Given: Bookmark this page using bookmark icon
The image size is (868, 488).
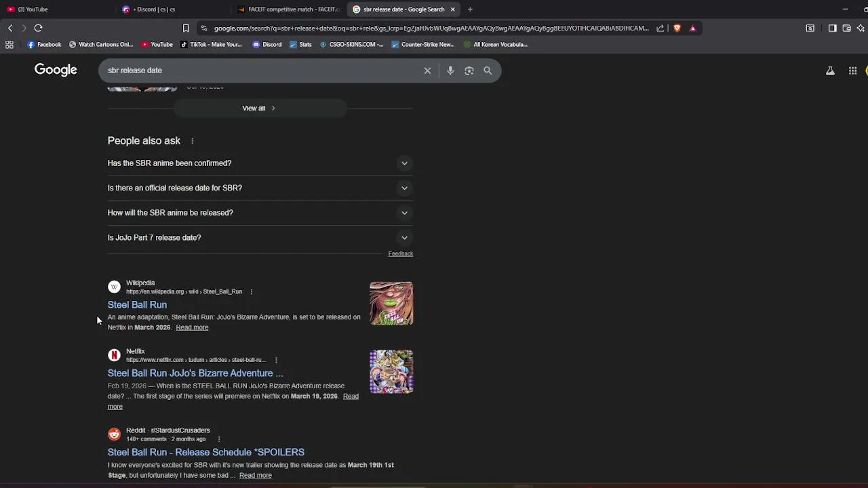Looking at the screenshot, I should coord(186,28).
